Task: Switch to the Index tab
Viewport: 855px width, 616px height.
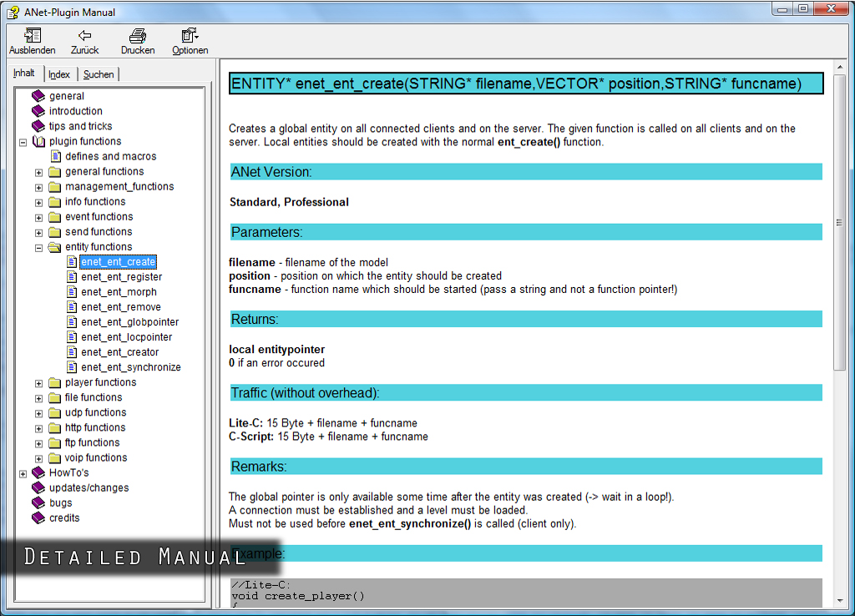Action: click(59, 74)
